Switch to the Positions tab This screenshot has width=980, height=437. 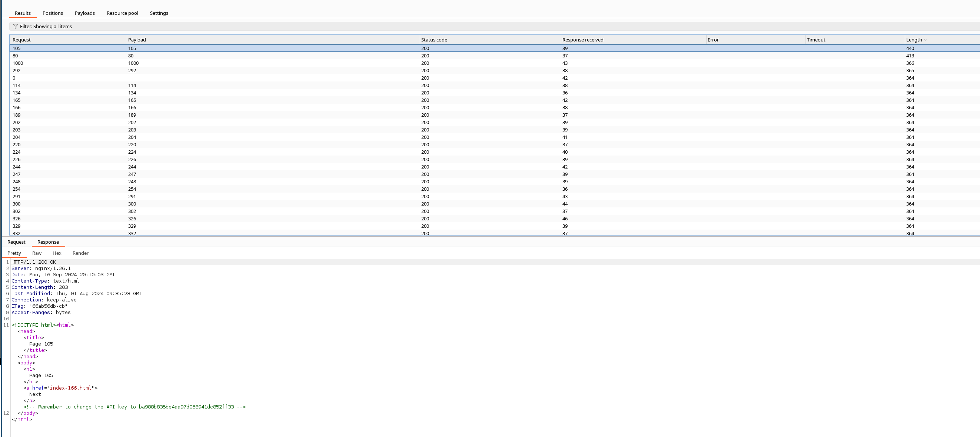point(53,13)
